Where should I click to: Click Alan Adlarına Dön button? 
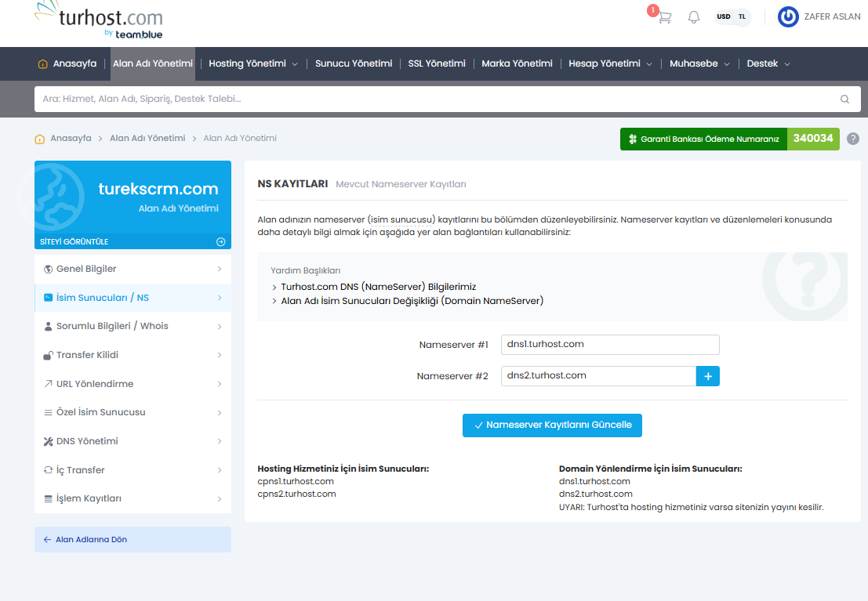pos(133,540)
